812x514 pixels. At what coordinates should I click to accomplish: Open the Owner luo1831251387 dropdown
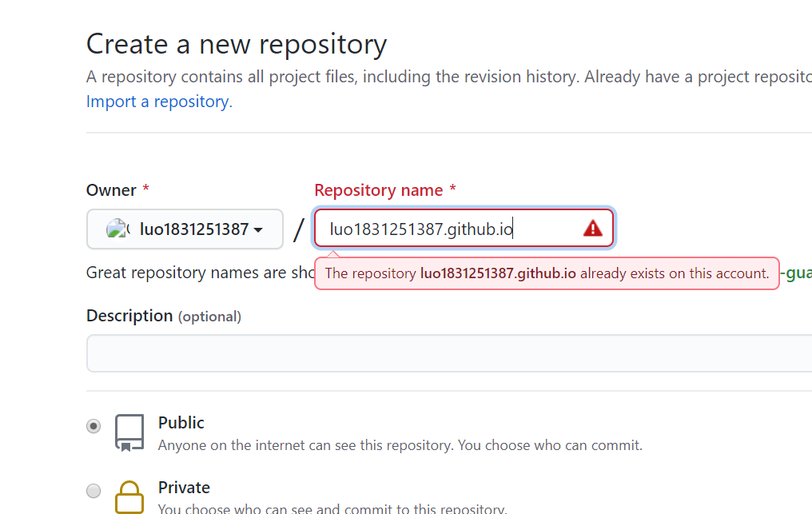185,229
